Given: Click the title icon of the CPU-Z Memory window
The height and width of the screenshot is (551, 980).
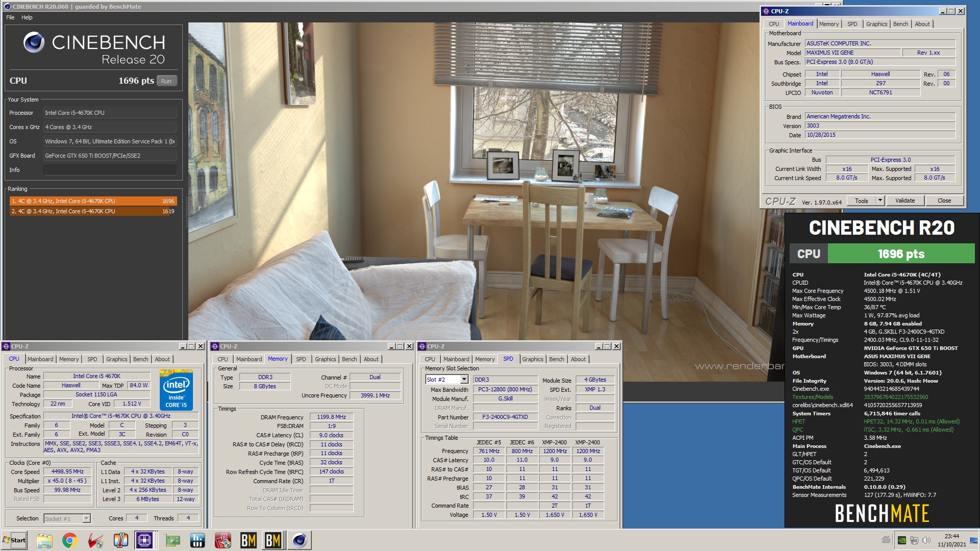Looking at the screenshot, I should click(x=215, y=346).
